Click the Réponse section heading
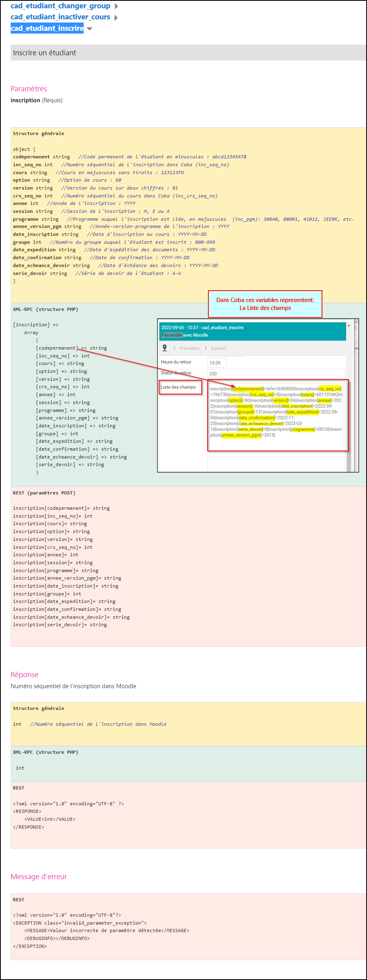367x980 pixels. pyautogui.click(x=24, y=675)
